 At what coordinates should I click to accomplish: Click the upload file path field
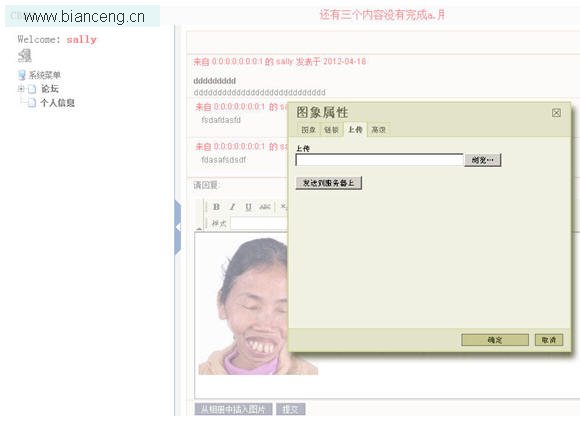[x=379, y=160]
